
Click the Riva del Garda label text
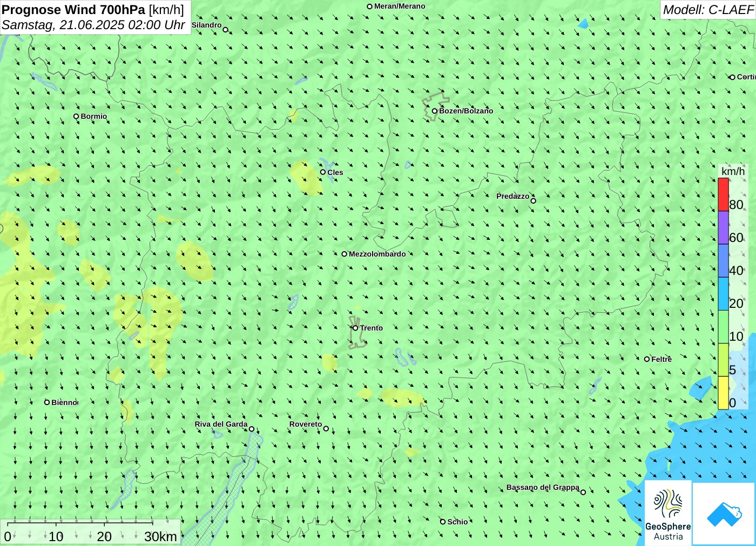(x=221, y=424)
